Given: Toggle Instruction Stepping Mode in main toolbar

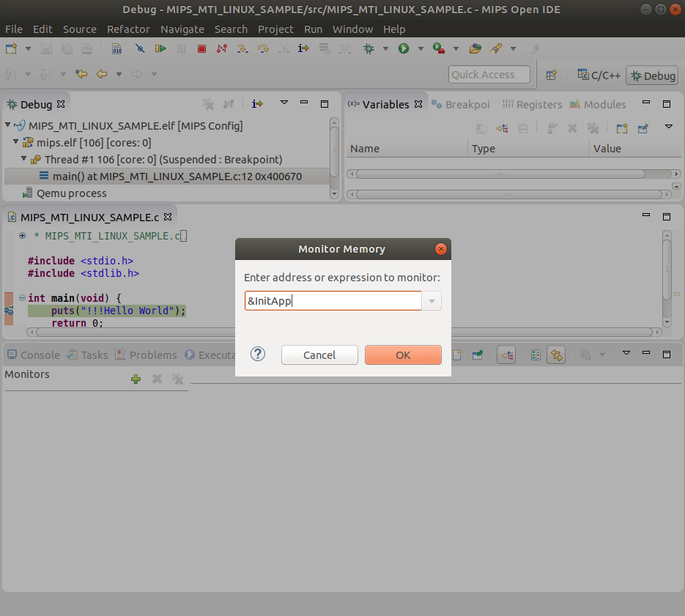Looking at the screenshot, I should point(303,48).
